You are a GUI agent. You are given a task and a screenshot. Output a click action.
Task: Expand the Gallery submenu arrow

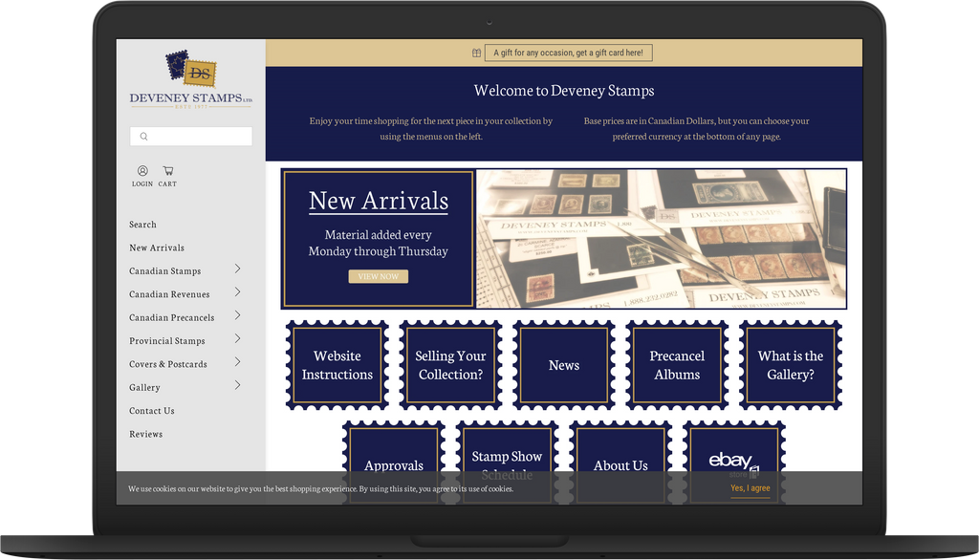(x=237, y=386)
